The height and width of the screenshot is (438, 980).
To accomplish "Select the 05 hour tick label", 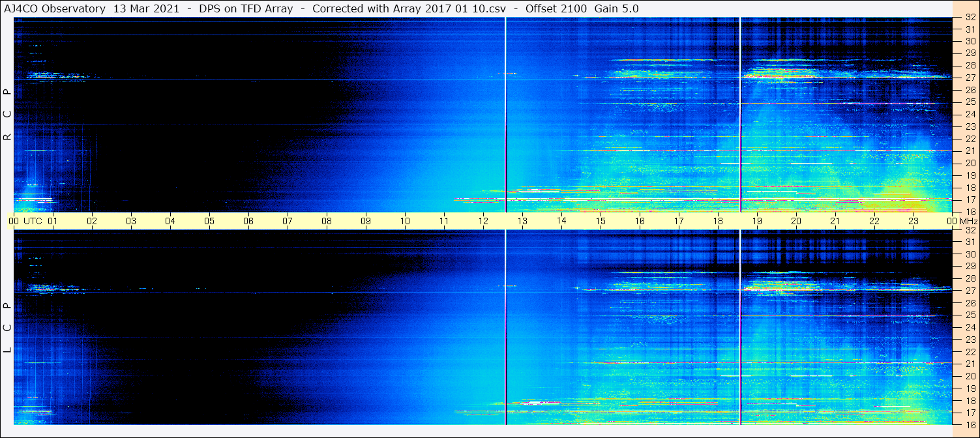I will tap(209, 221).
